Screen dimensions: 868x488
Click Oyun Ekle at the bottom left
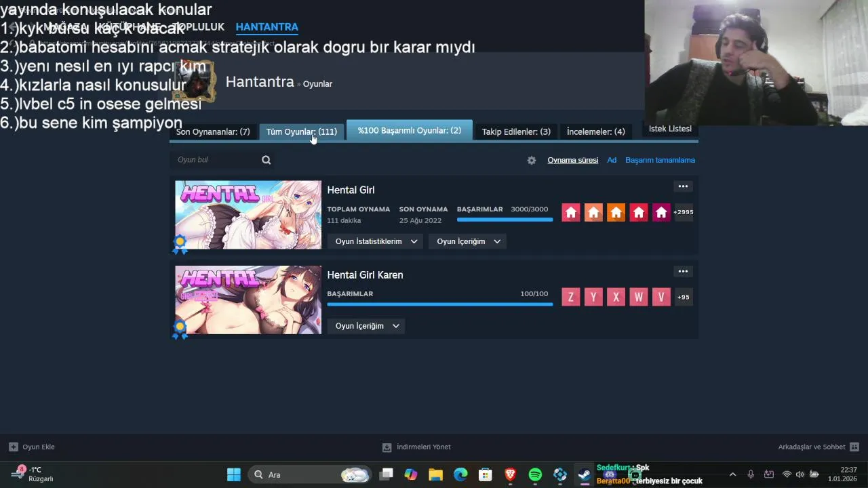[x=32, y=447]
